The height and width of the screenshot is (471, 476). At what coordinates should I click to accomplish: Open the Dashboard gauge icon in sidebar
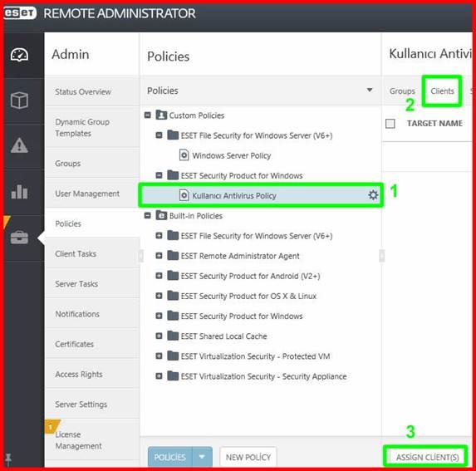tap(19, 55)
